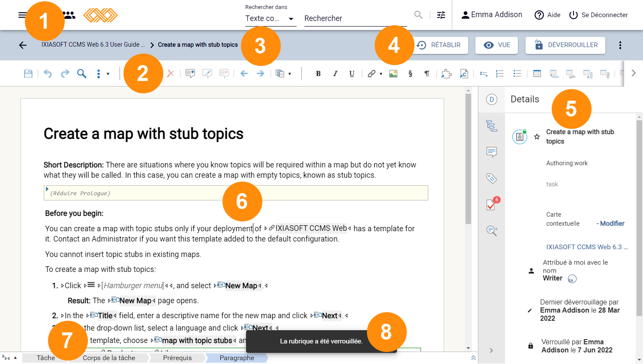The width and height of the screenshot is (643, 364).
Task: Click the document with C reference icon
Action: 464,74
